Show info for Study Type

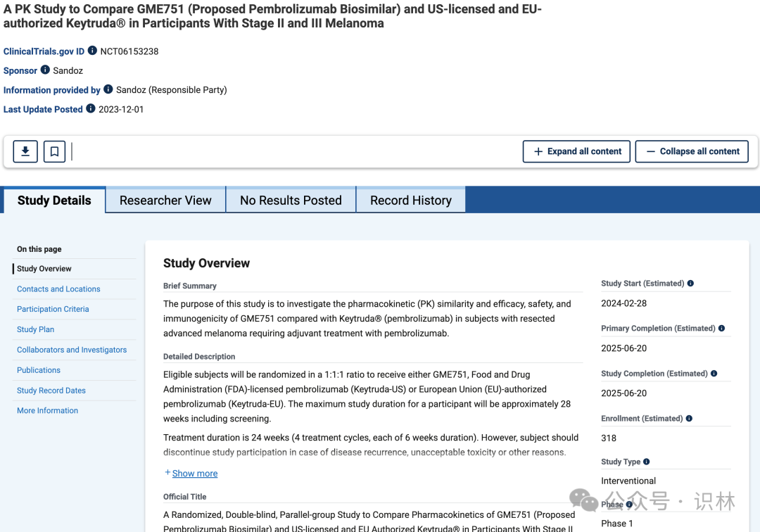point(647,462)
